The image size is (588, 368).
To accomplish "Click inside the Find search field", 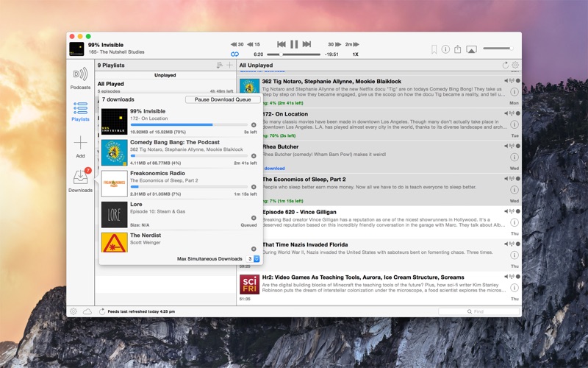I will (478, 311).
